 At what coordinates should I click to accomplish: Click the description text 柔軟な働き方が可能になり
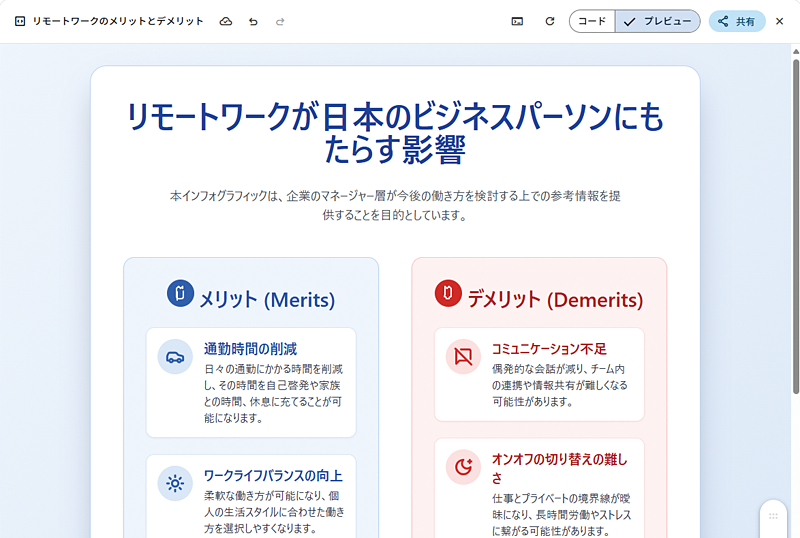point(274,512)
